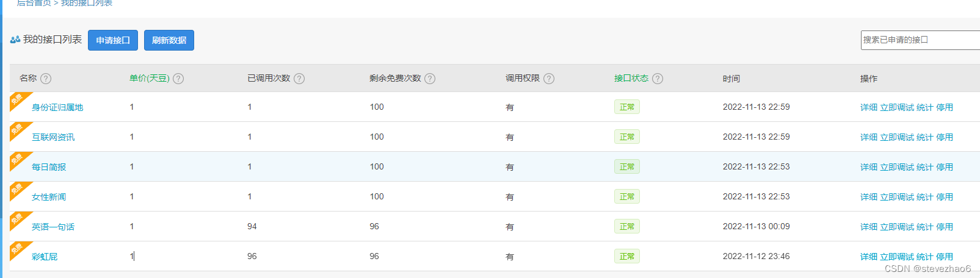
Task: Focus the 搜索已申请的接口 search field
Action: (920, 40)
